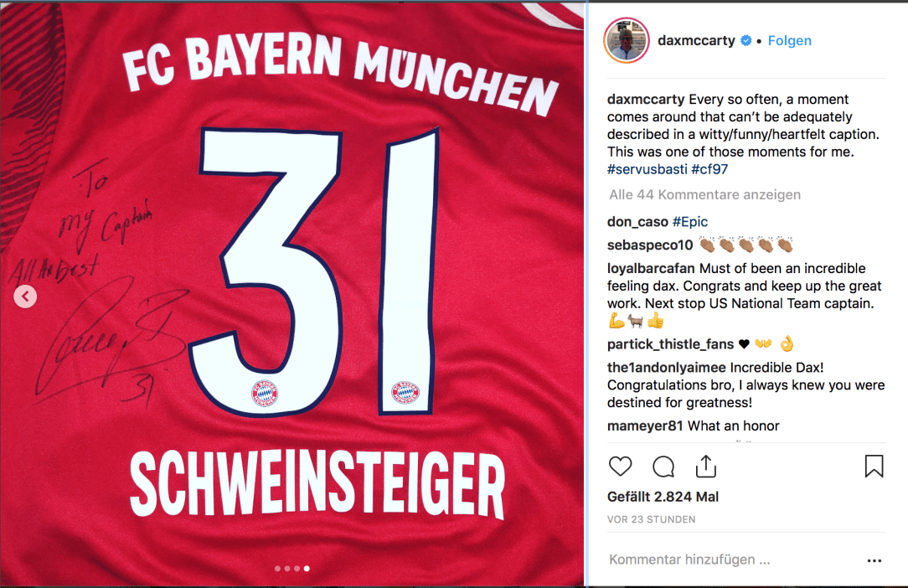The height and width of the screenshot is (588, 908).
Task: Save post with bookmark icon
Action: [x=874, y=467]
